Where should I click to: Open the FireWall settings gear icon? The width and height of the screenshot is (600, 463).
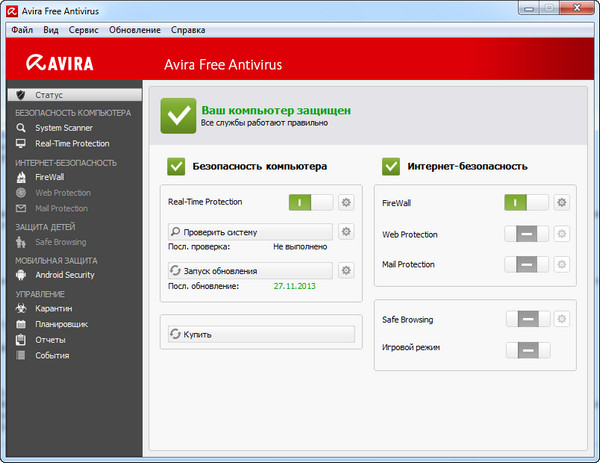(x=561, y=203)
